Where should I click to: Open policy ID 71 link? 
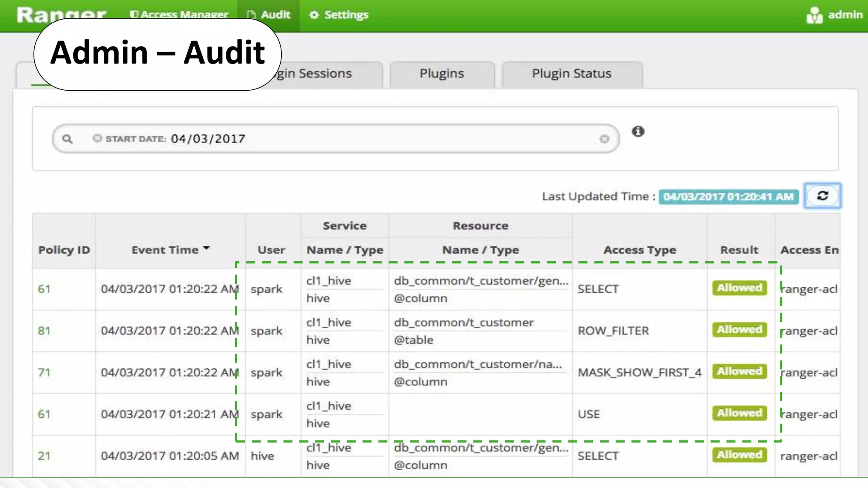(44, 373)
